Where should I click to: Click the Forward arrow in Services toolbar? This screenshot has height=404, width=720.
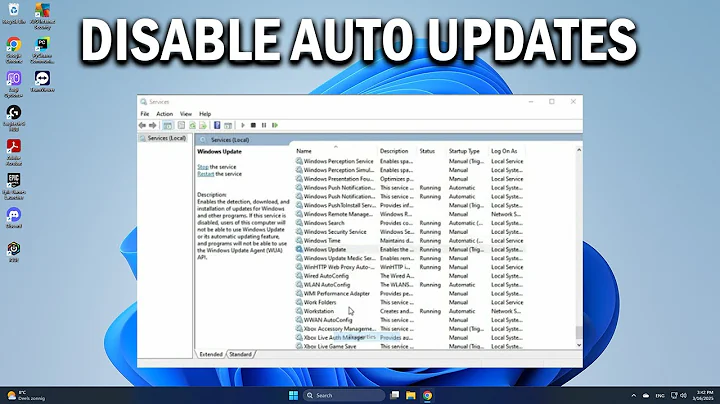coord(152,125)
